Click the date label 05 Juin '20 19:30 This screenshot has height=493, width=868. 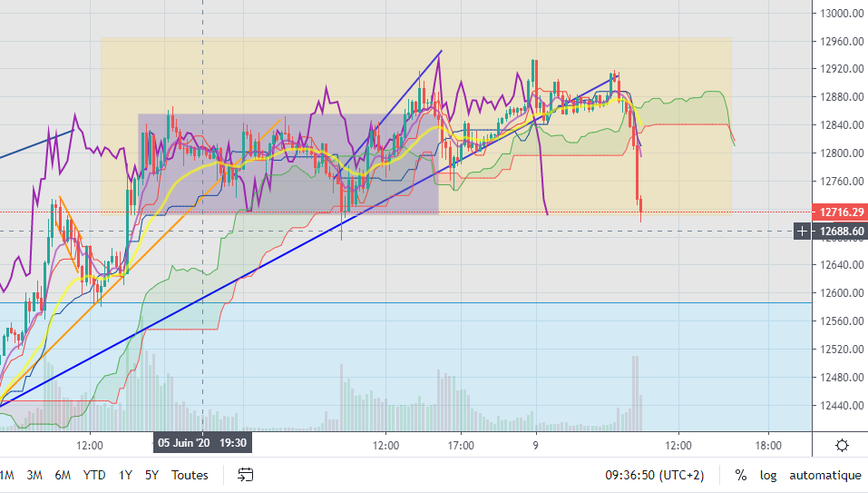coord(202,442)
